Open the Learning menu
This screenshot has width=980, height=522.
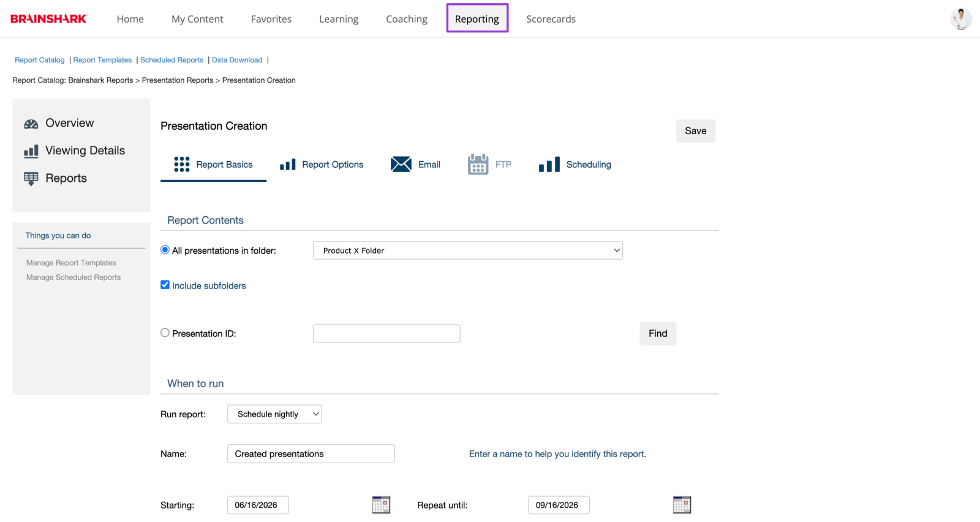tap(339, 19)
